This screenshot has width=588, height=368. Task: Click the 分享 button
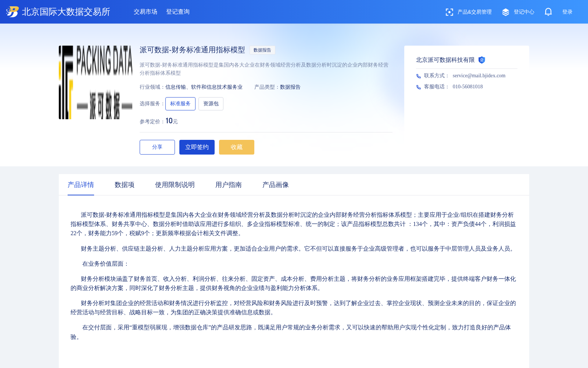(x=157, y=147)
